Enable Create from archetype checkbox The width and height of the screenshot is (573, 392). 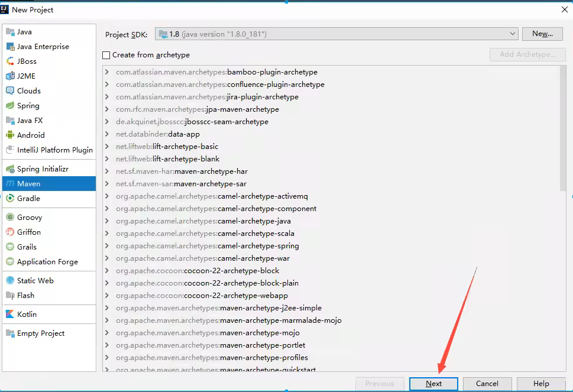(x=106, y=55)
